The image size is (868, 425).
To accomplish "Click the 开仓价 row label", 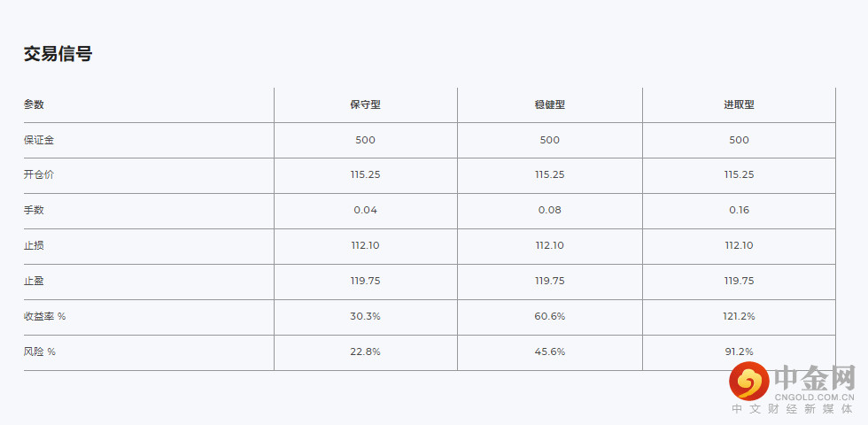I will tap(39, 175).
